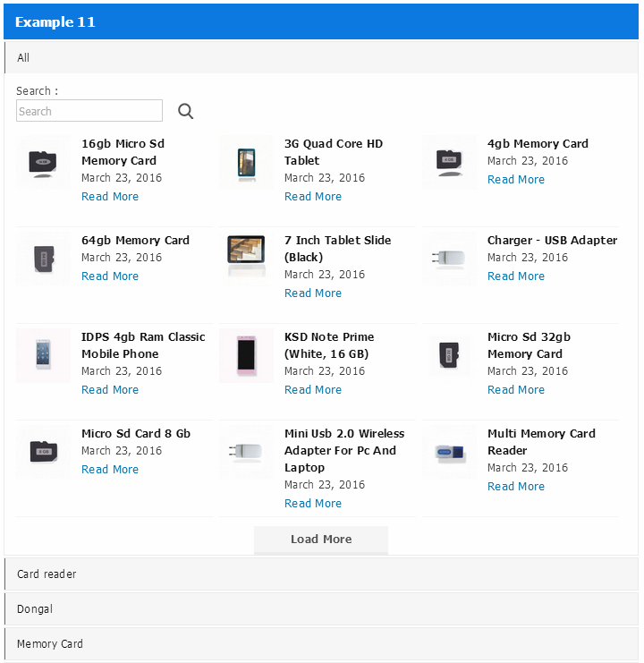Click the magnifying glass search icon
This screenshot has height=663, width=644.
point(185,111)
